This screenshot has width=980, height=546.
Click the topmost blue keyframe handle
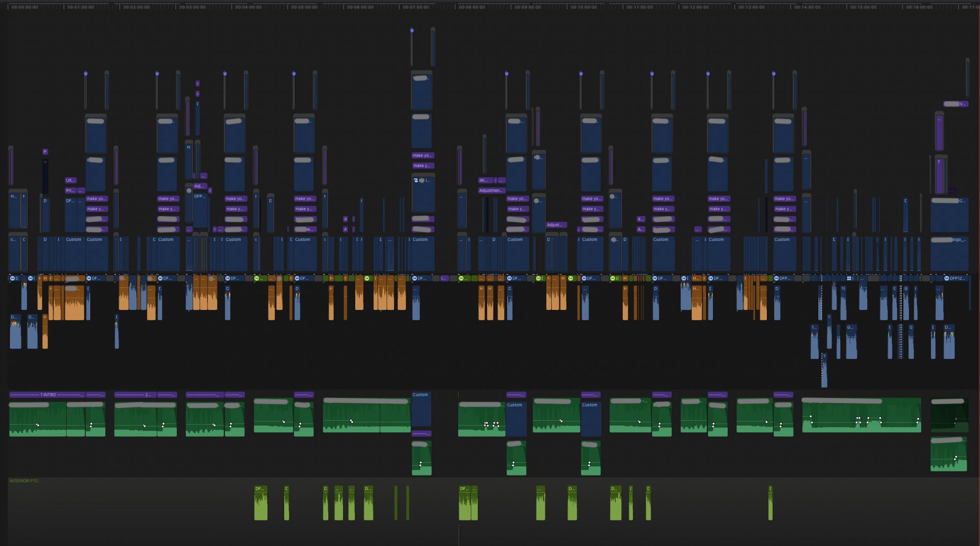pyautogui.click(x=412, y=30)
